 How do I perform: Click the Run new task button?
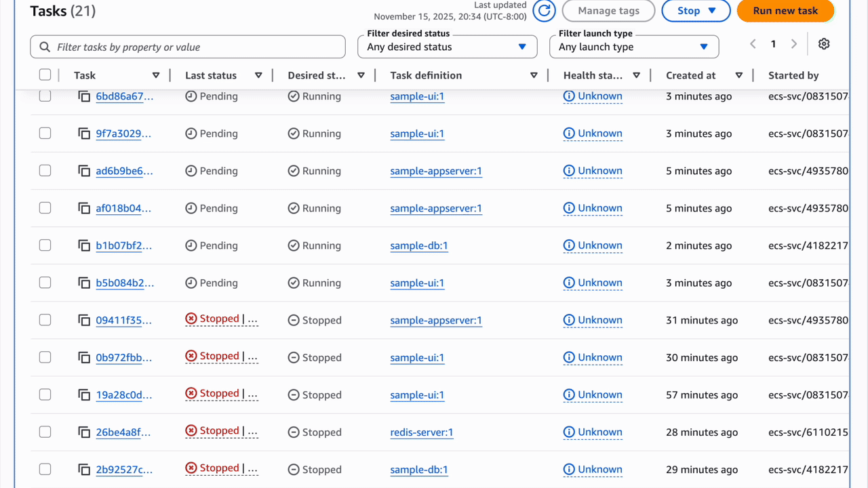(x=785, y=11)
